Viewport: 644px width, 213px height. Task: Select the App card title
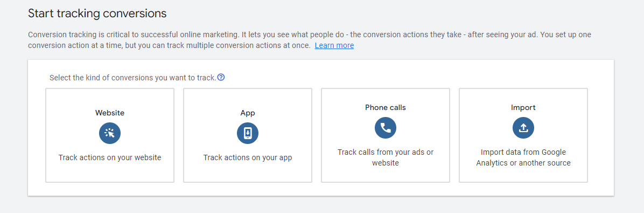248,112
